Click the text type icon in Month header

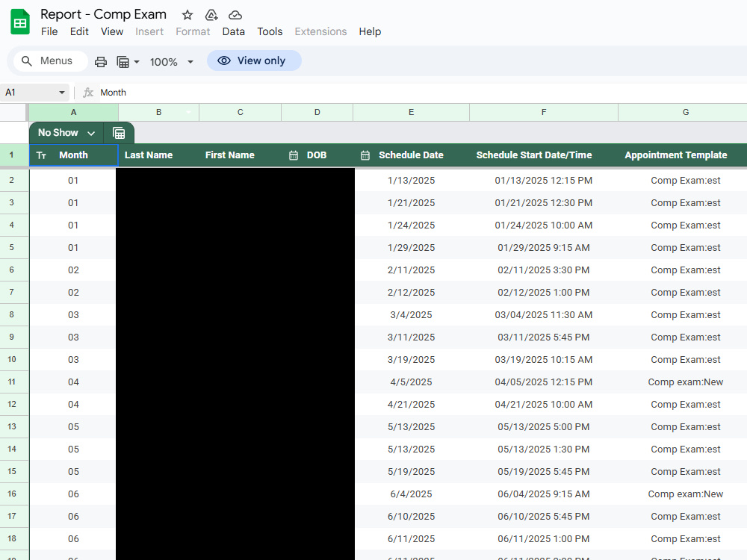(x=41, y=155)
